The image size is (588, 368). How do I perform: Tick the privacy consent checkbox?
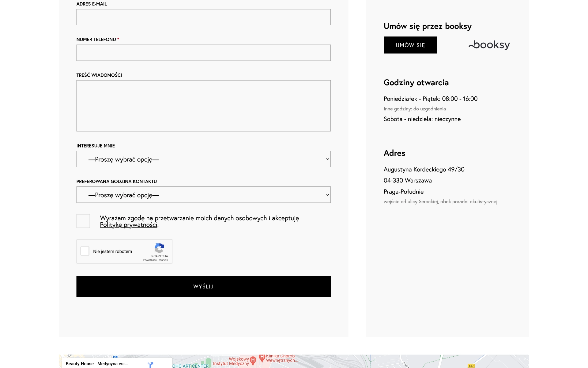pyautogui.click(x=83, y=221)
